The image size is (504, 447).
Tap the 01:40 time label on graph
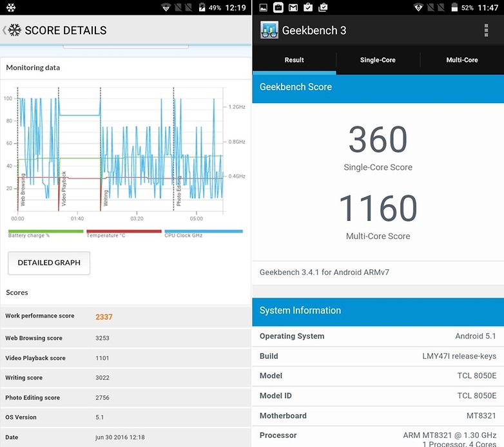77,218
